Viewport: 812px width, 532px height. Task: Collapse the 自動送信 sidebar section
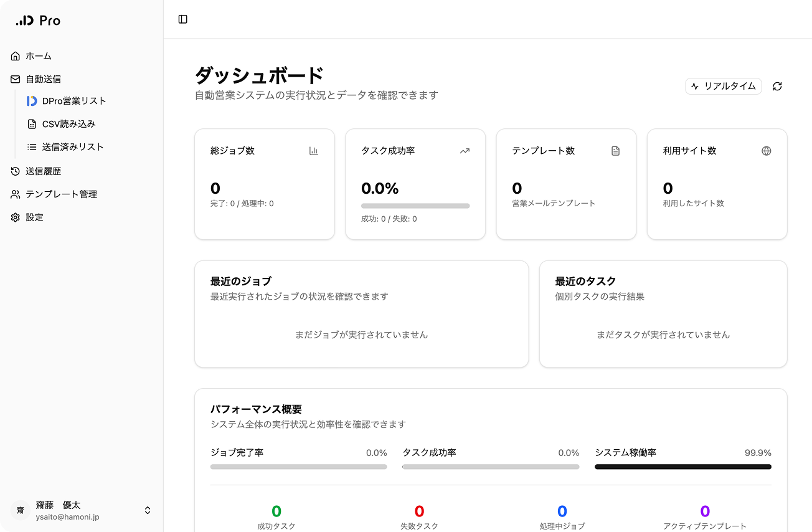point(42,78)
